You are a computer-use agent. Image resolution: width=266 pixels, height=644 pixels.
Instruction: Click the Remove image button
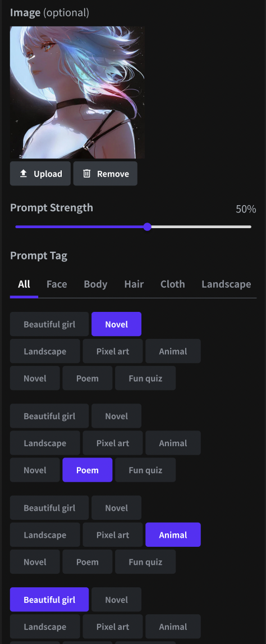pos(106,174)
